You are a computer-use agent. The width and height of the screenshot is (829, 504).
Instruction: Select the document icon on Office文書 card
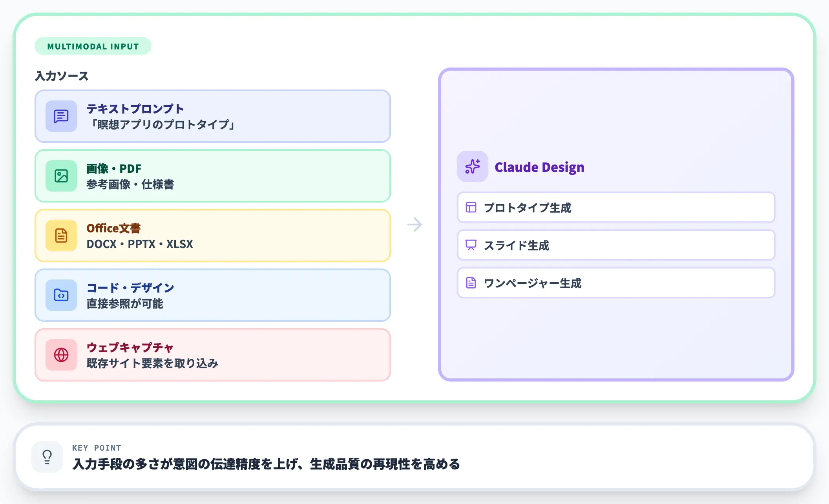point(61,236)
